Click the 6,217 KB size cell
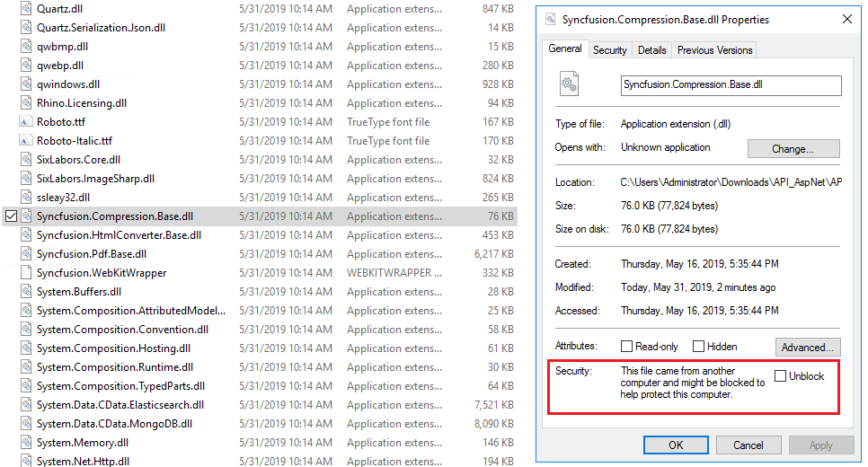The image size is (868, 467). tap(494, 253)
